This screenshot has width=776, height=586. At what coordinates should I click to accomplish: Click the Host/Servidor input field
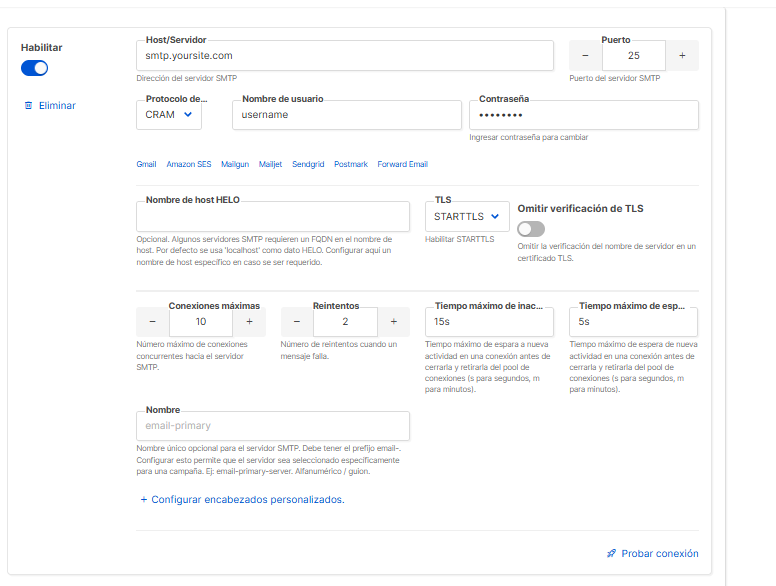(344, 56)
